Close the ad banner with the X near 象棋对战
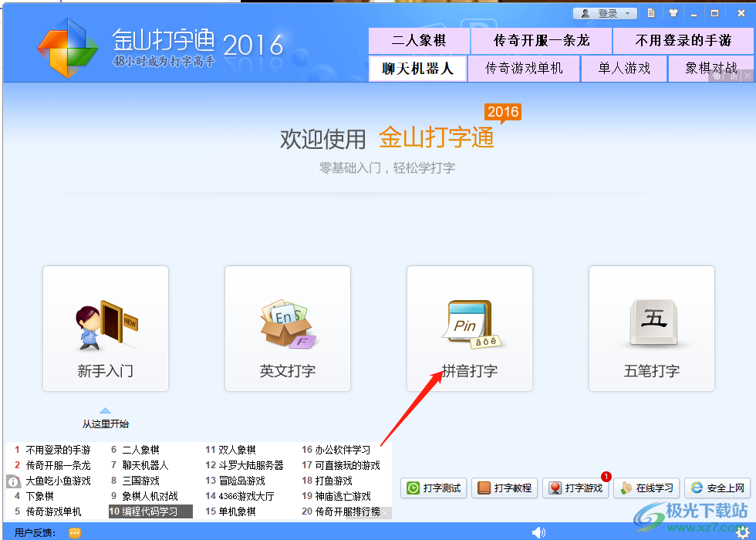 coord(748,76)
